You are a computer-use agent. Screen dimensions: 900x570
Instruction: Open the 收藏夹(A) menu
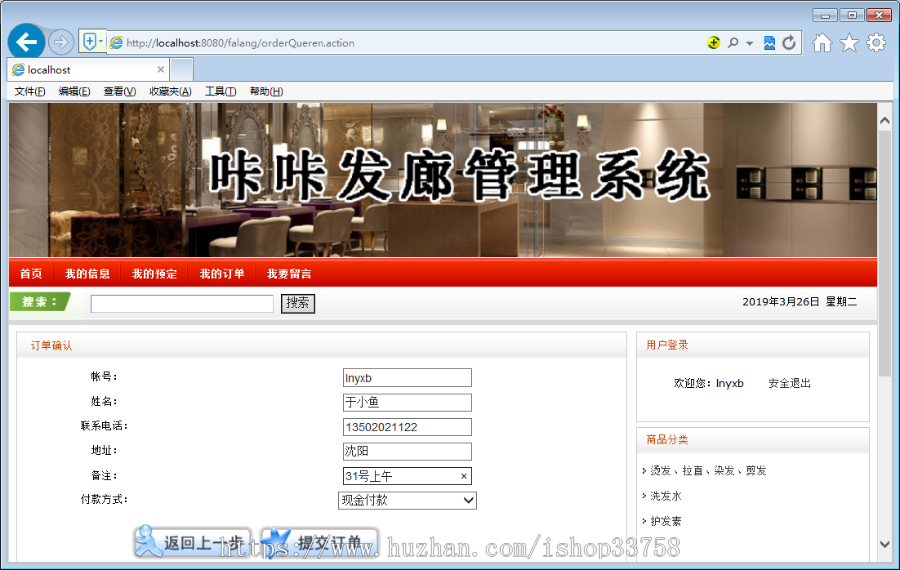170,91
